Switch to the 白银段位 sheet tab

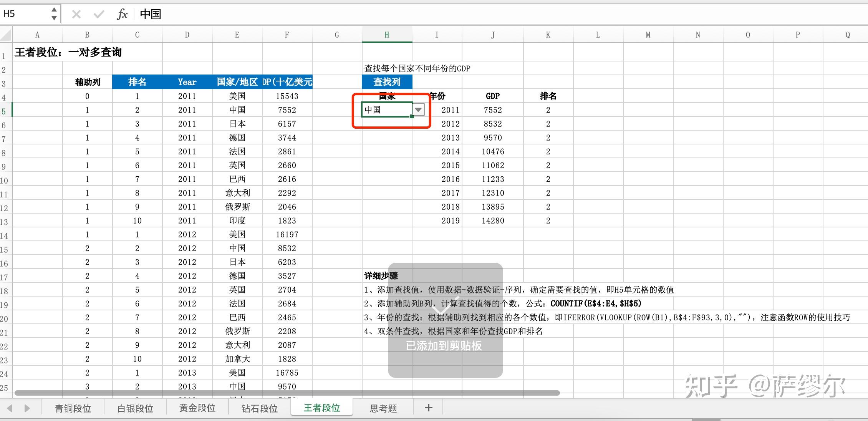click(x=135, y=408)
